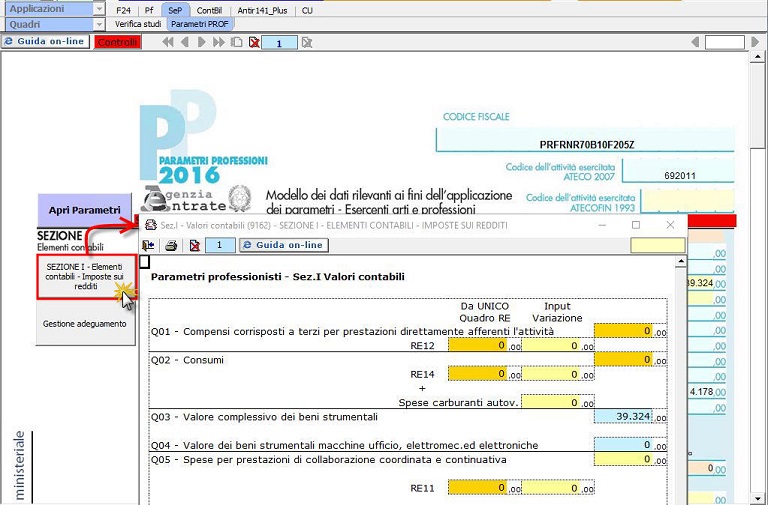Click the 'Parametri professionisti - Sez.I Valori contabili' heading

278,277
